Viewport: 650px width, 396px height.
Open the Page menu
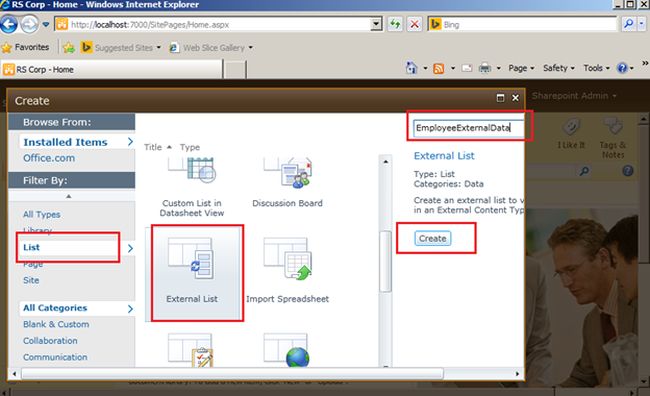pos(521,68)
